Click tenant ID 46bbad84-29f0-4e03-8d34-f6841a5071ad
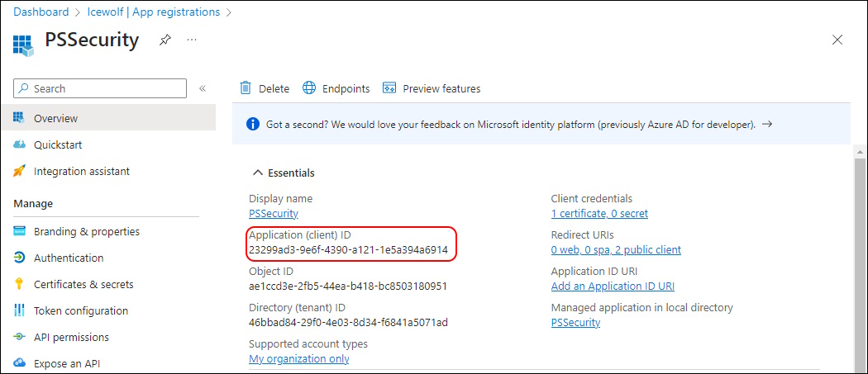 (348, 323)
